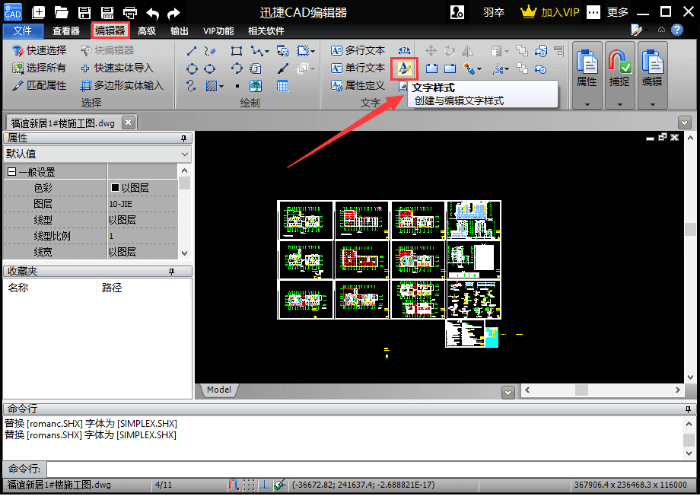Toggle the pin on the 收藏夹 panel

pos(171,271)
